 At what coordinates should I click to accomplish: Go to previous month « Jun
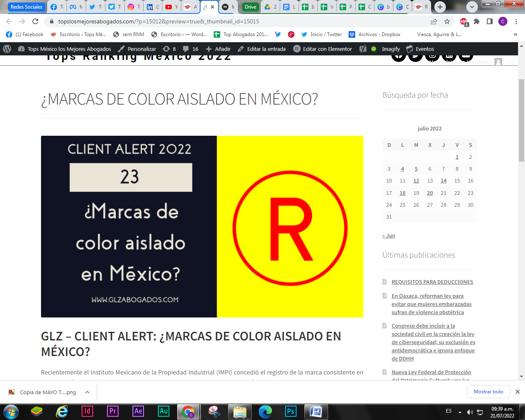tap(389, 236)
